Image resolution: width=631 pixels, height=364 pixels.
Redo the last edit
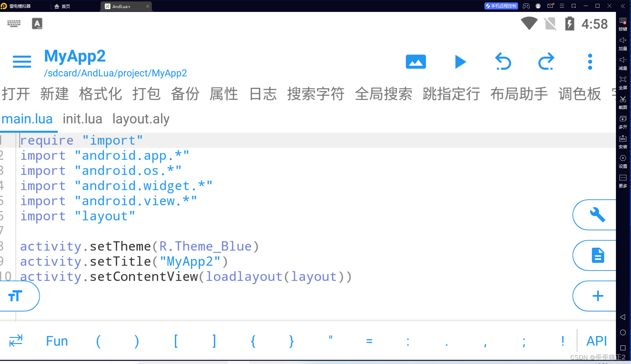[x=546, y=62]
